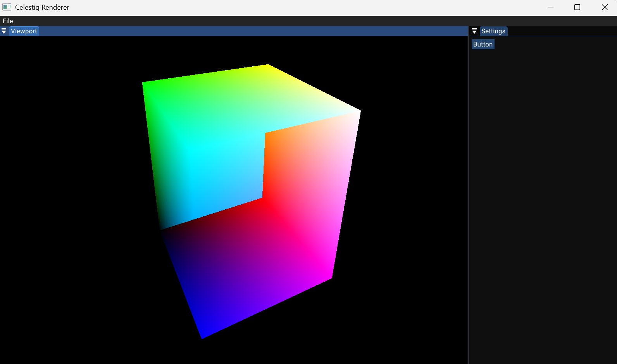
Task: Close the Celestiq Renderer window
Action: 604,7
